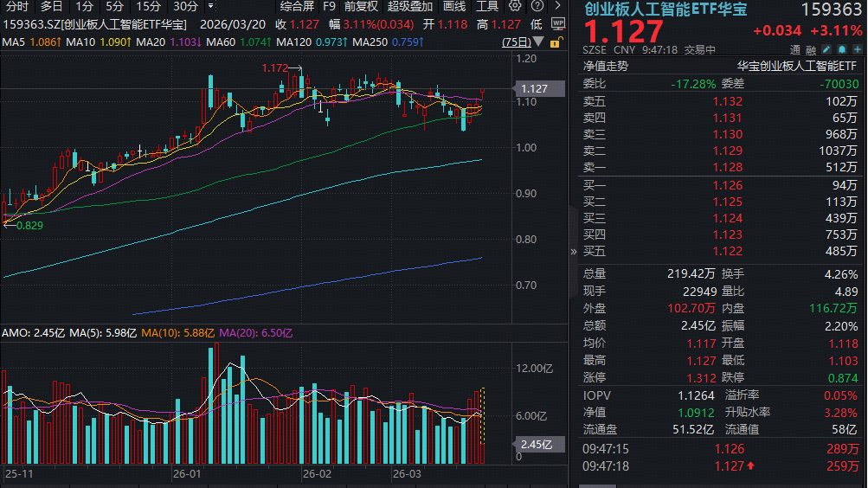This screenshot has width=868, height=488.
Task: Open chart settings gear icon
Action: (516, 6)
